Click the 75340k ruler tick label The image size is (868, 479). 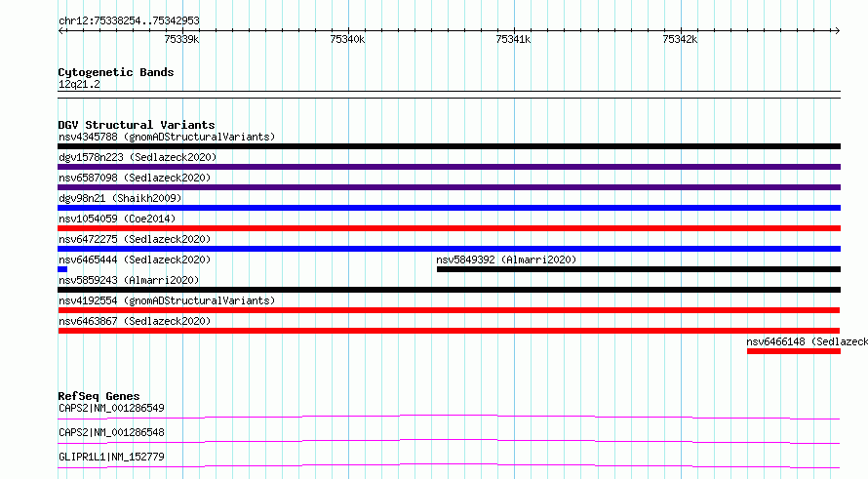click(347, 39)
